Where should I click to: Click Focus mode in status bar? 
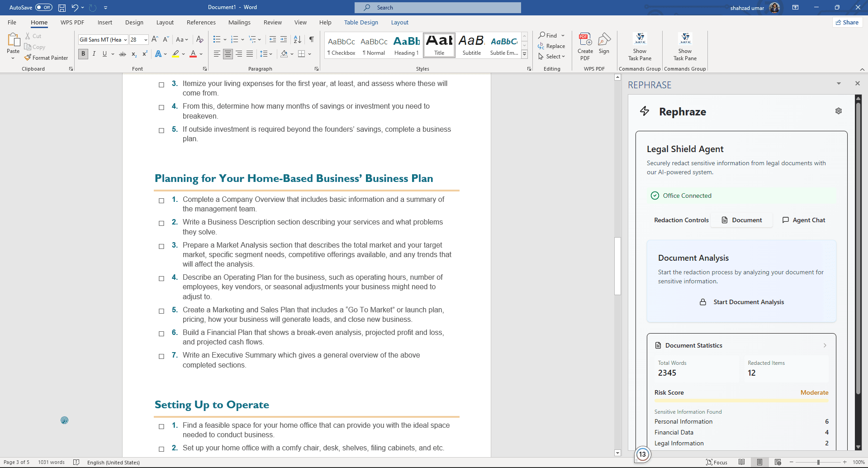tap(717, 462)
